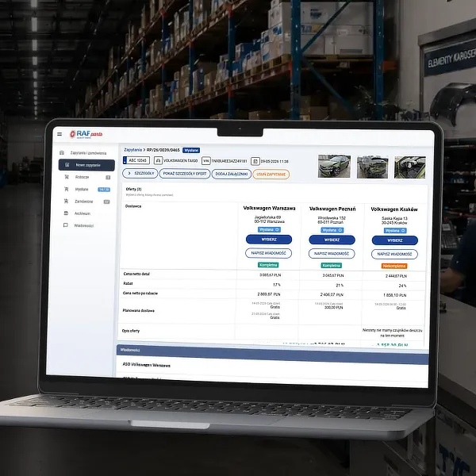Click the Wysłane status badge beside the request number
Image resolution: width=476 pixels, height=476 pixels.
pyautogui.click(x=191, y=150)
